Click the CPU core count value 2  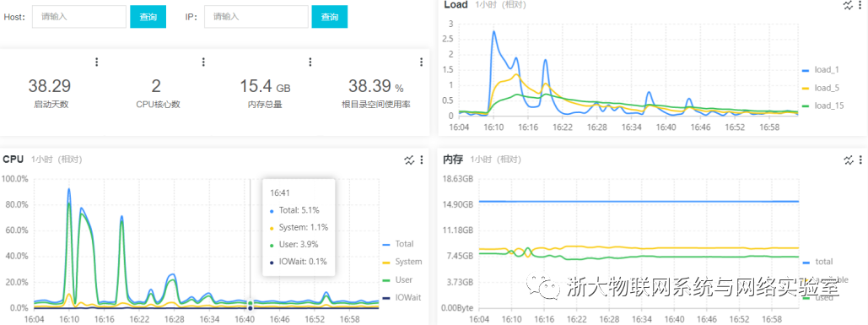pos(156,86)
